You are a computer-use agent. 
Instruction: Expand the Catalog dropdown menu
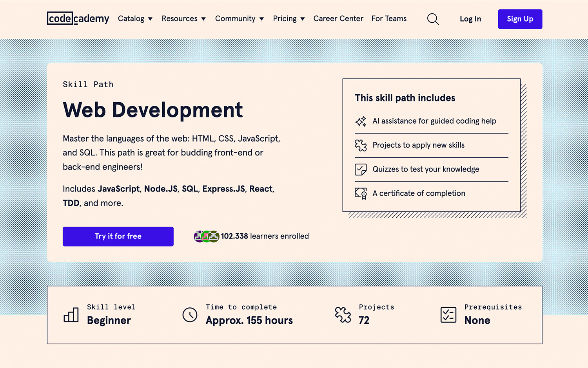click(x=135, y=19)
